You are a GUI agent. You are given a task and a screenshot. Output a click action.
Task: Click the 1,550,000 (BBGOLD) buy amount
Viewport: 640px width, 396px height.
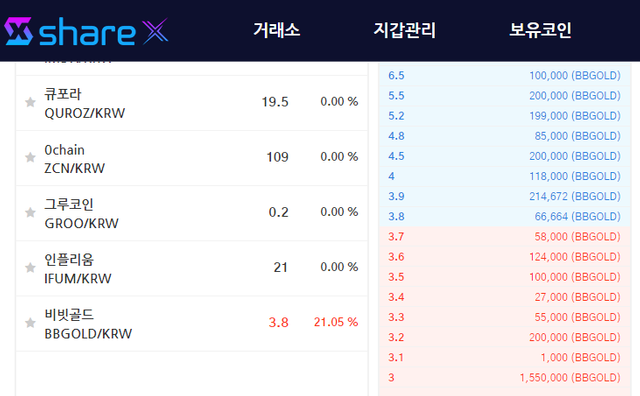point(570,378)
